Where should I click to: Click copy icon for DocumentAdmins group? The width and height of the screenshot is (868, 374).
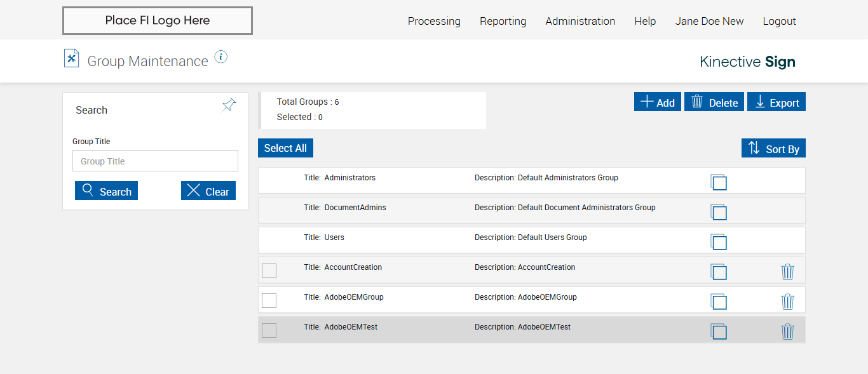click(x=719, y=212)
